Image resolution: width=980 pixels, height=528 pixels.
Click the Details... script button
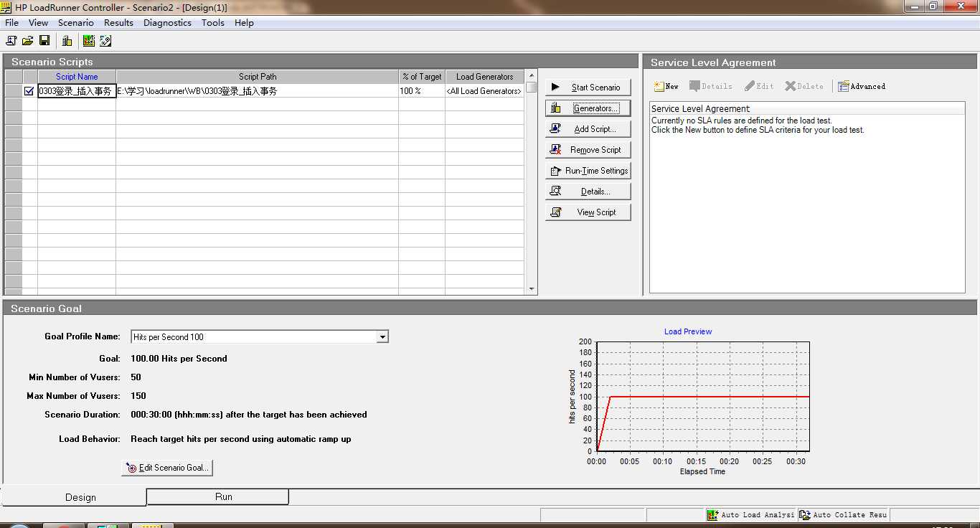point(588,191)
